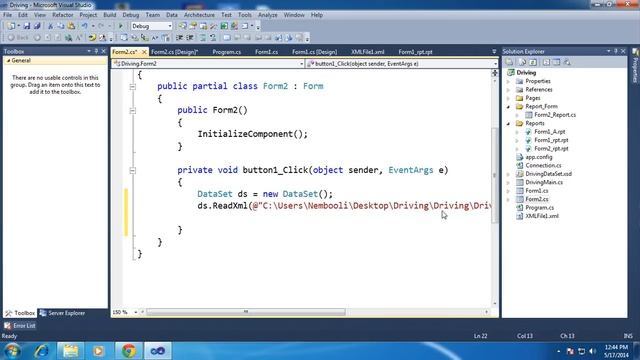Open the Refactor menu
Screen dimensions: 640x360
(x=62, y=15)
